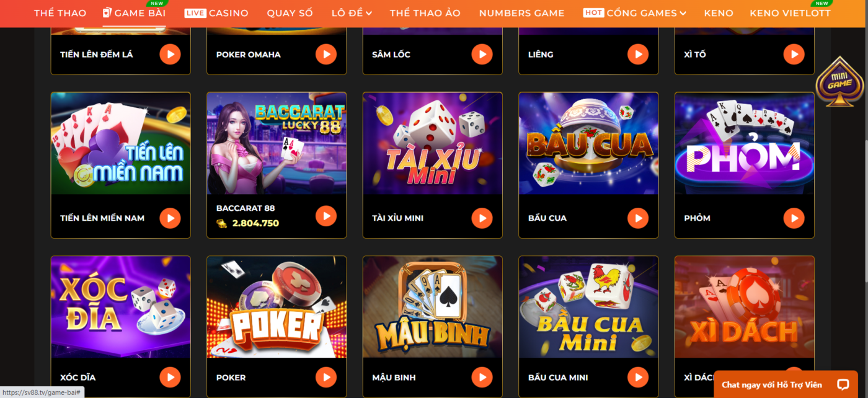Screen dimensions: 868x398
Task: Launch Bầu Cua with its play icon
Action: point(638,218)
